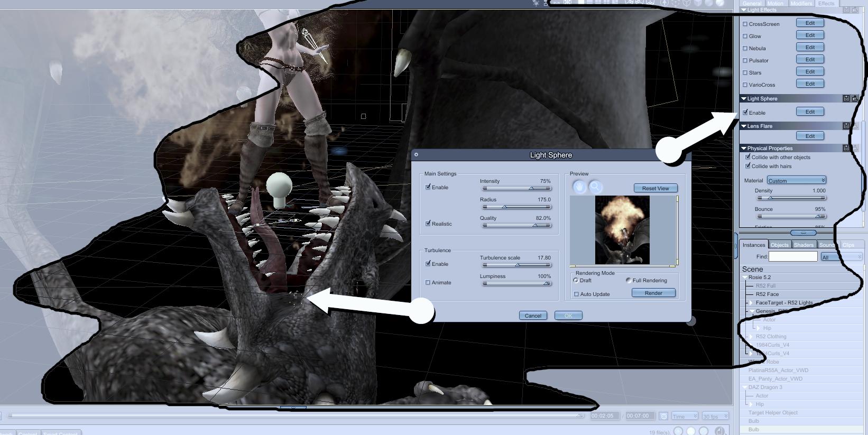Select the Instances tab
Viewport: 868px width, 435px height.
pos(754,245)
